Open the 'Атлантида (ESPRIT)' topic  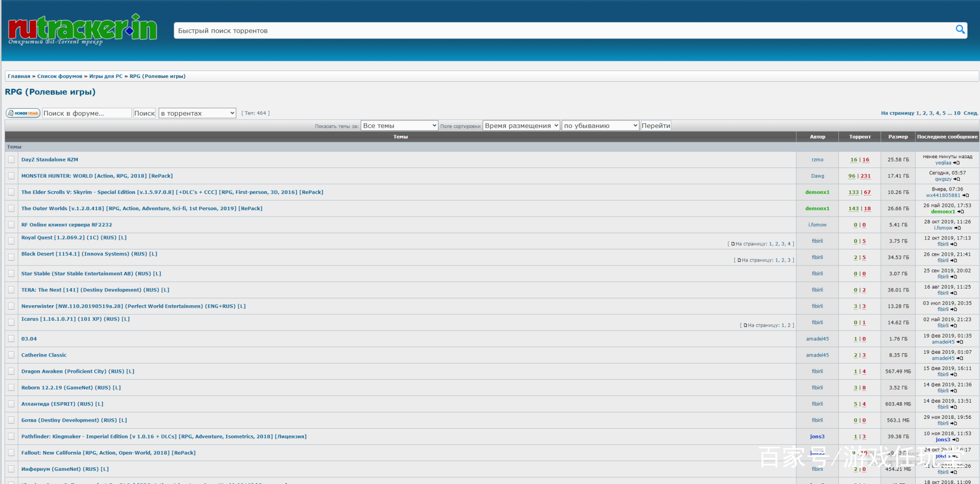coord(62,404)
